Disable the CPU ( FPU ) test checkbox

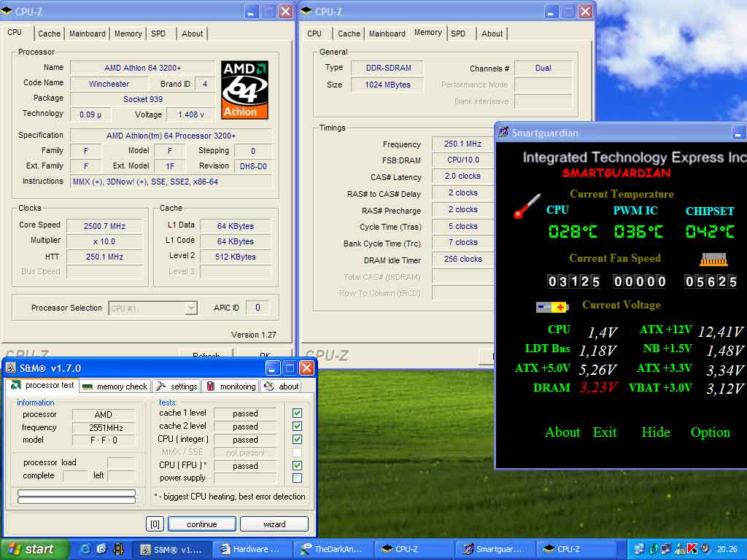pos(298,465)
